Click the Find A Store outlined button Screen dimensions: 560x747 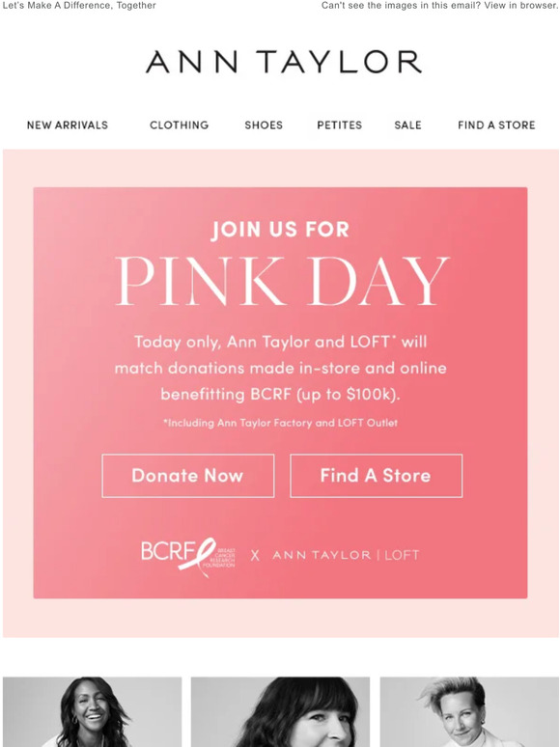pyautogui.click(x=376, y=476)
